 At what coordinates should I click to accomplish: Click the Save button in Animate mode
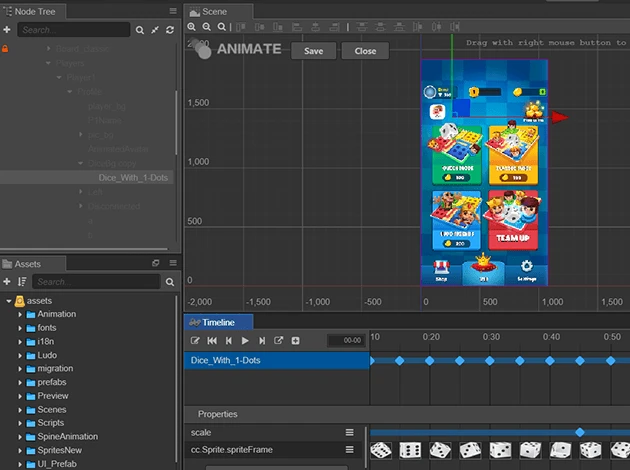pyautogui.click(x=313, y=51)
